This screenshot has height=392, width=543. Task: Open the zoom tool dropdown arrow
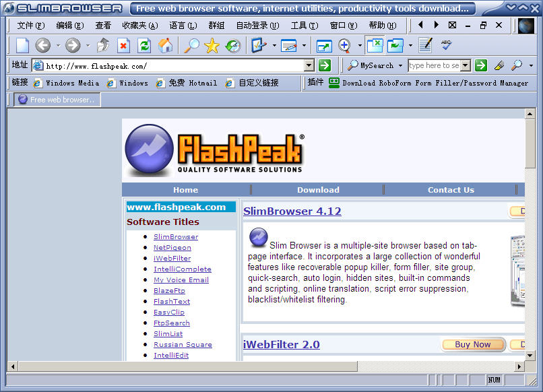pyautogui.click(x=360, y=46)
